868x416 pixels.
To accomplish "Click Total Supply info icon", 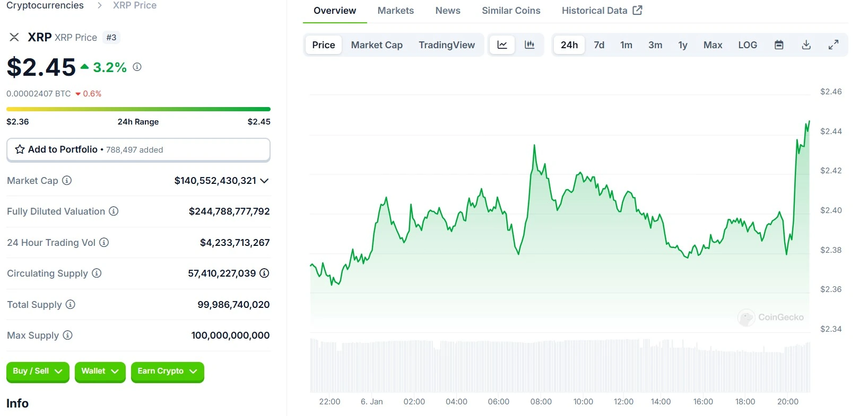I will click(70, 304).
